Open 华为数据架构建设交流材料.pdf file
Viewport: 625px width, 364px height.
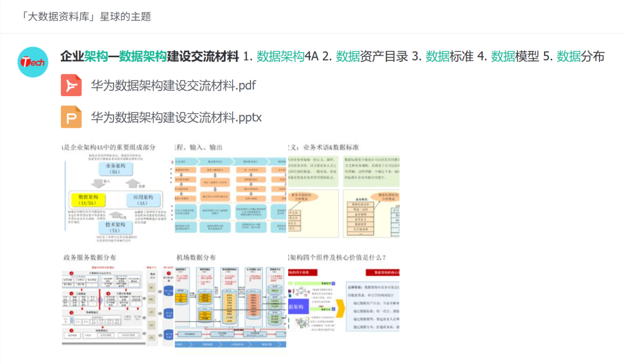pos(174,85)
